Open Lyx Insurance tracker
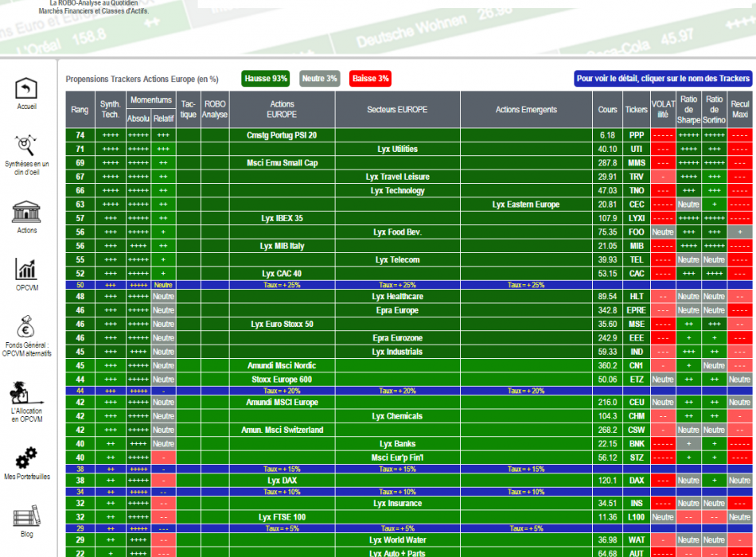Image resolution: width=756 pixels, height=557 pixels. point(397,504)
